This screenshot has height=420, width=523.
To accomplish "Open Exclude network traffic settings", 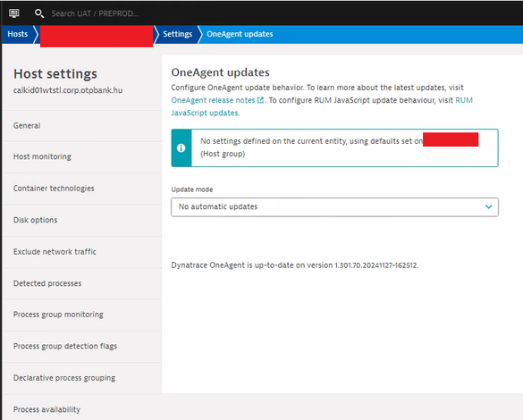I will 82,252.
